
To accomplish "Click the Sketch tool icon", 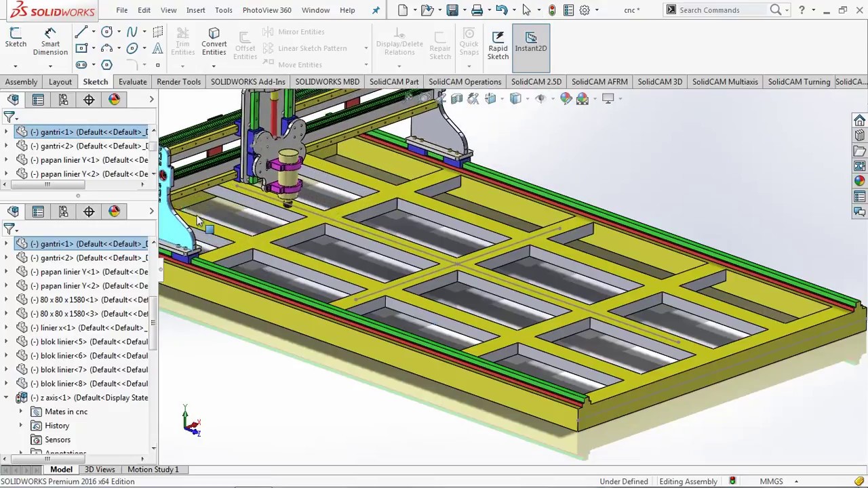I will point(16,37).
